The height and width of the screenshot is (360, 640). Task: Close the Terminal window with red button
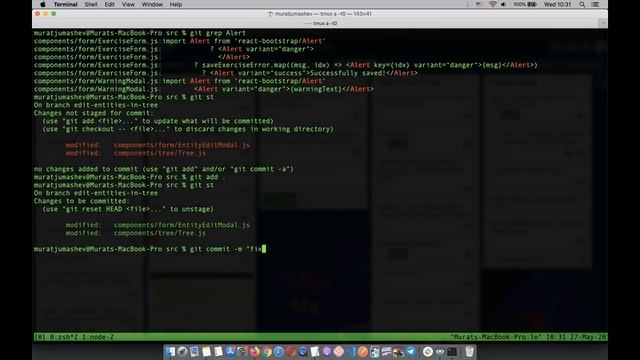coord(38,14)
